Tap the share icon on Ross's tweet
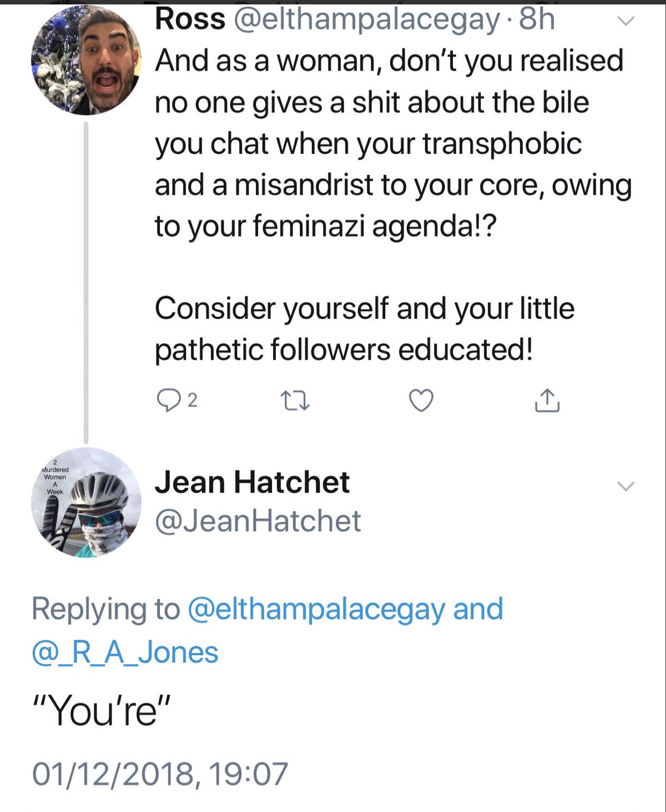 (x=547, y=400)
